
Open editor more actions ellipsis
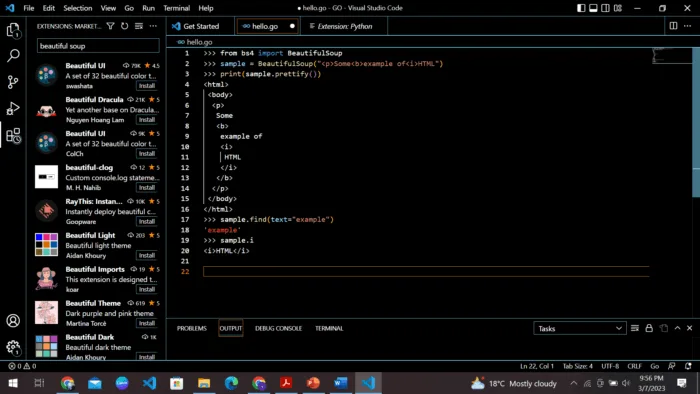coord(688,26)
